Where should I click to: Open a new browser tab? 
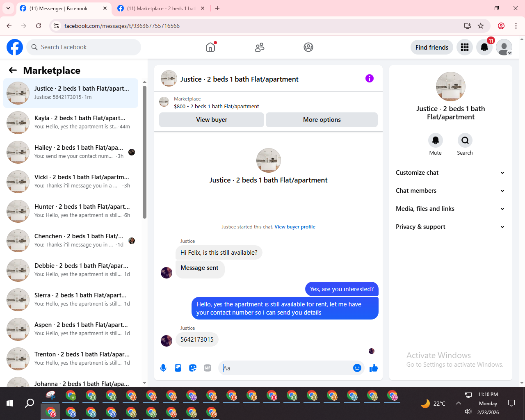coord(217,8)
